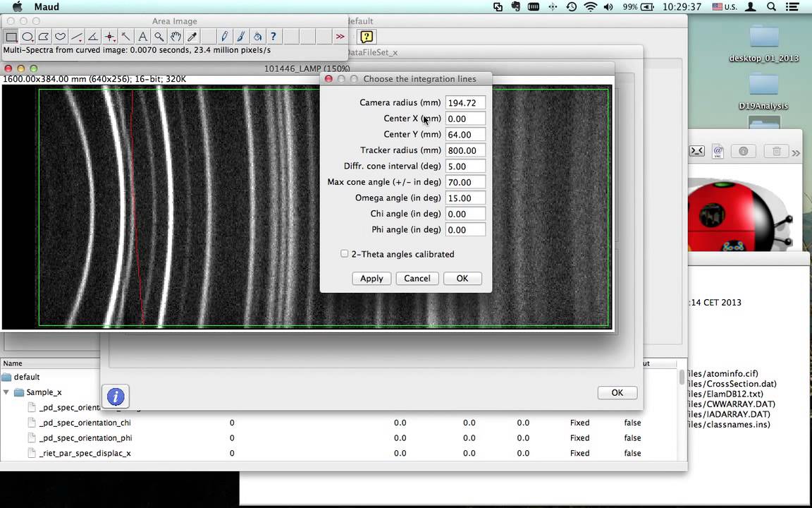Select the Rectangle selection tool
Viewport: 812px width, 508px height.
click(x=11, y=37)
